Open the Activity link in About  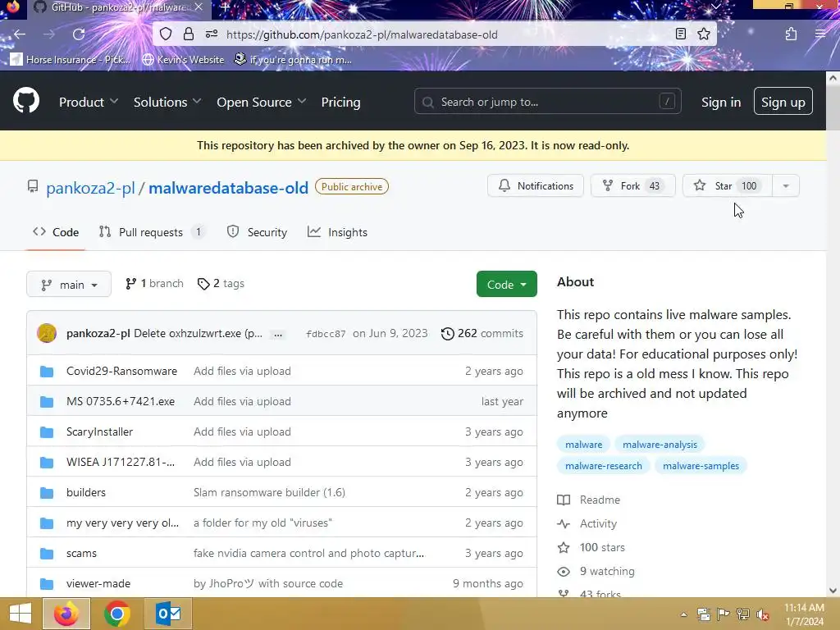point(587,524)
